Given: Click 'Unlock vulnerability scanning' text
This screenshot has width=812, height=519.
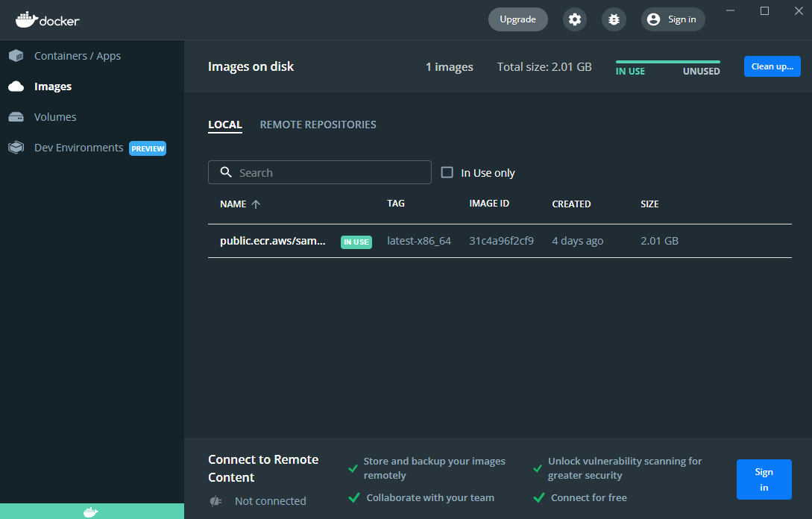Looking at the screenshot, I should [x=625, y=468].
